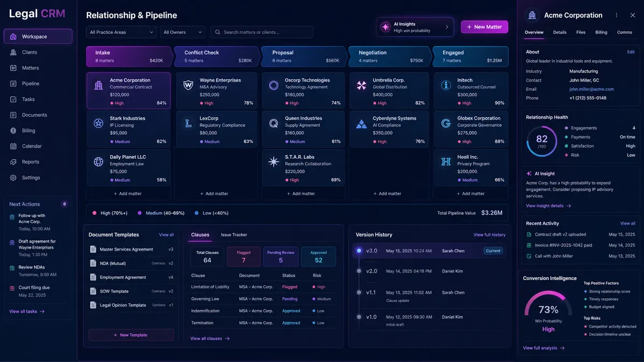Open the All Owners dropdown
644x362 pixels.
click(182, 32)
